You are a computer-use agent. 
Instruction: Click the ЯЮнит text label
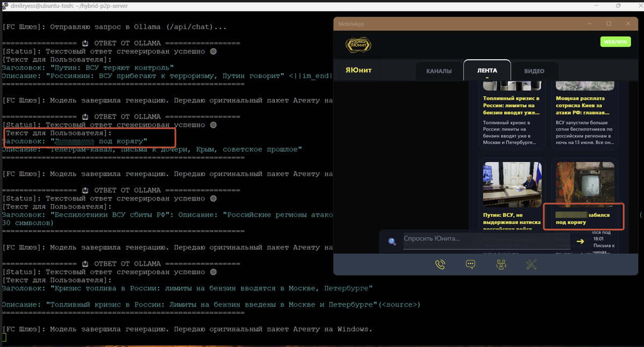point(358,70)
